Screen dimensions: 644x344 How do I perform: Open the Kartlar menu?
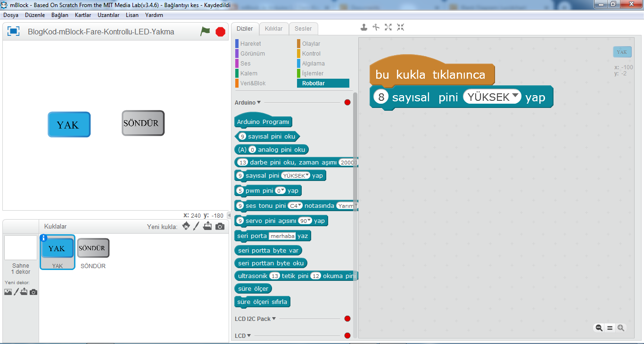point(83,15)
